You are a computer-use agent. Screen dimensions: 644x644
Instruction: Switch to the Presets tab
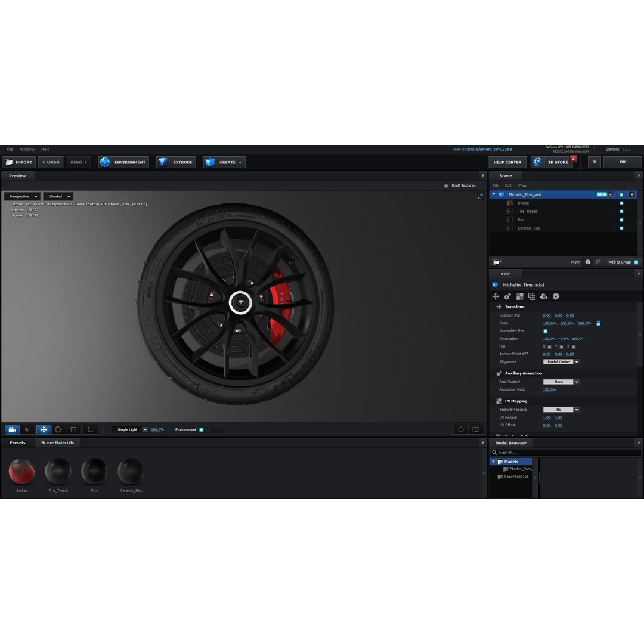click(x=17, y=442)
